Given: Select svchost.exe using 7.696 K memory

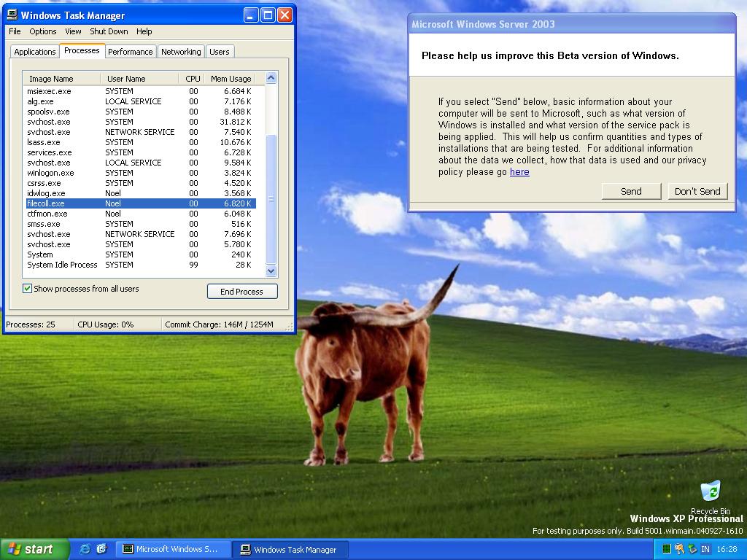Looking at the screenshot, I should pos(141,234).
